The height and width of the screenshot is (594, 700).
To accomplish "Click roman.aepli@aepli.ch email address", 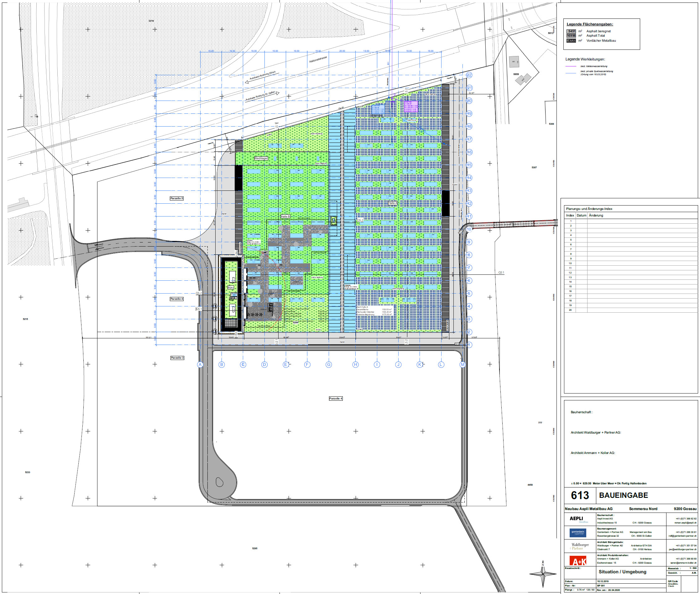I will pyautogui.click(x=685, y=523).
